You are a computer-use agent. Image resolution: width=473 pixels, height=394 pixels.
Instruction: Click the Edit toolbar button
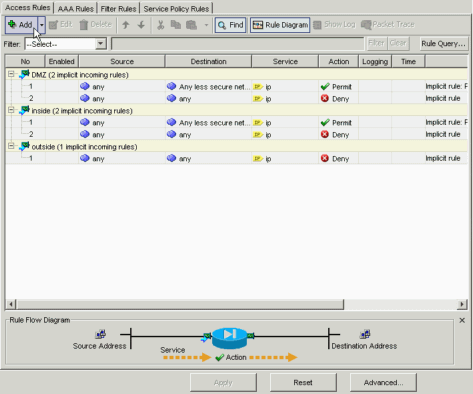point(61,25)
